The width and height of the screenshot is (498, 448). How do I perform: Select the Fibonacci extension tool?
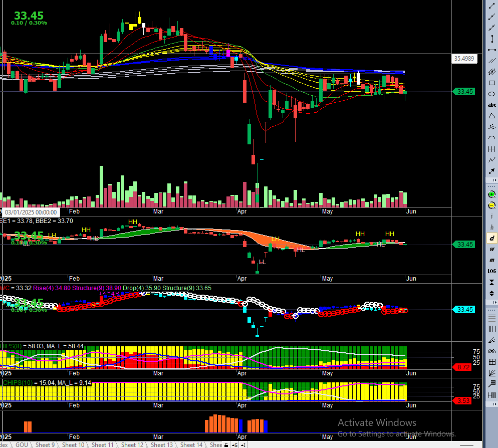[491, 383]
